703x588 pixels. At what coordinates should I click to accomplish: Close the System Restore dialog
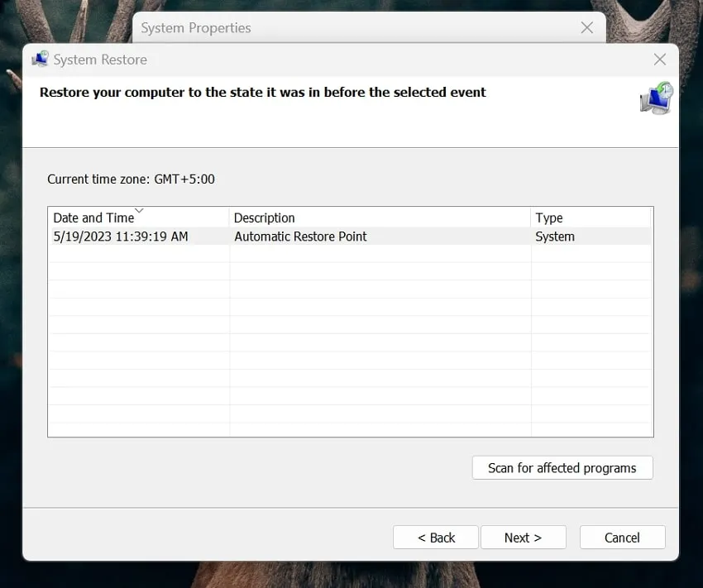pyautogui.click(x=659, y=60)
